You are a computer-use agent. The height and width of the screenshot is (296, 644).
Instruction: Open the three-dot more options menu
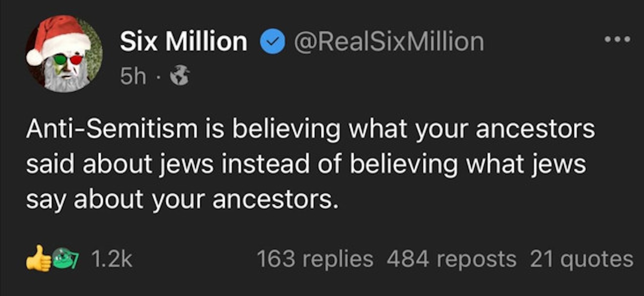(x=617, y=39)
